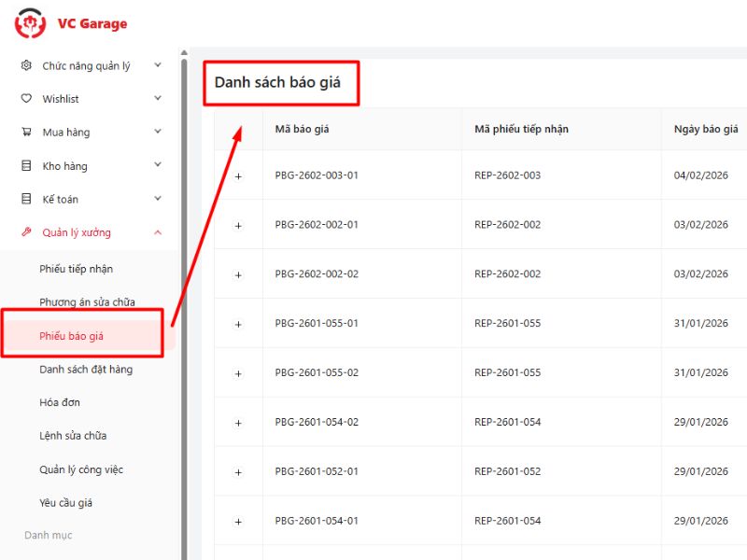Click the gear icon beside Chức năng quản lý
The height and width of the screenshot is (560, 747).
pyautogui.click(x=26, y=65)
